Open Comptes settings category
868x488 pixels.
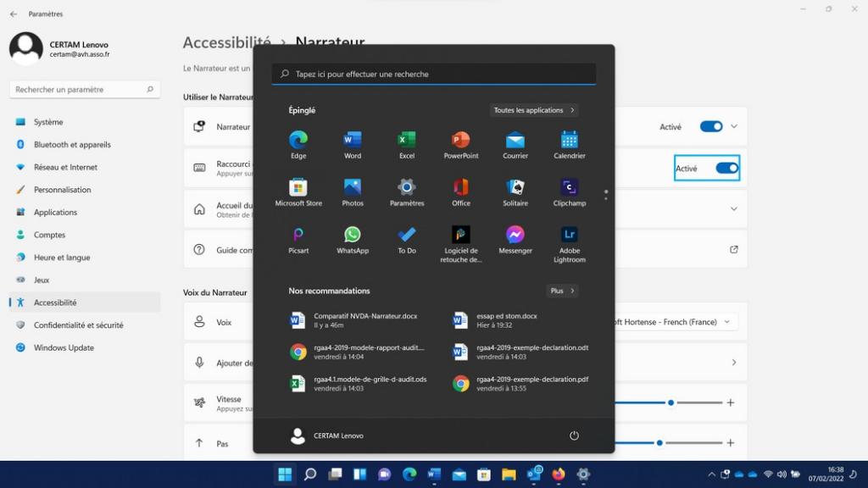coord(85,235)
